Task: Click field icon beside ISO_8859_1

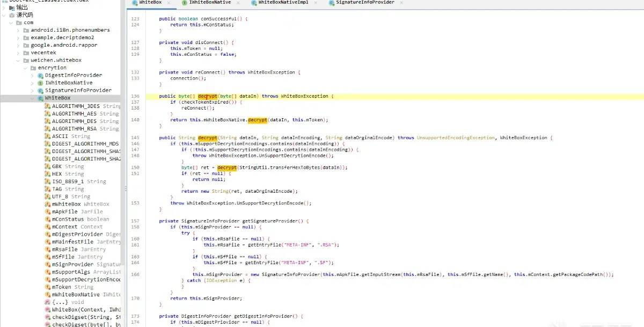Action: 47,181
